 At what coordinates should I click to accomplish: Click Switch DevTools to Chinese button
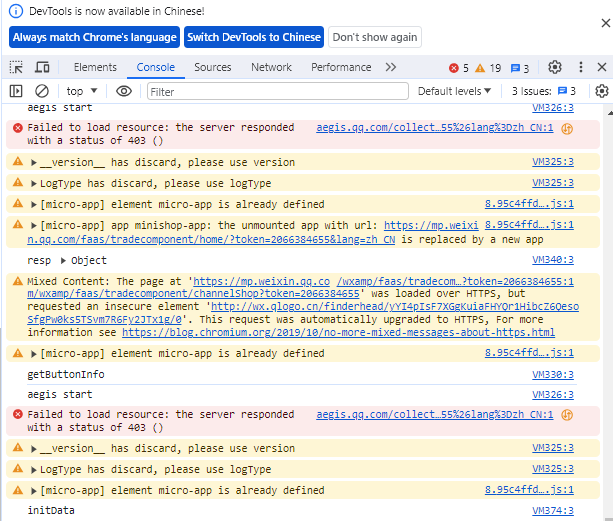[254, 37]
